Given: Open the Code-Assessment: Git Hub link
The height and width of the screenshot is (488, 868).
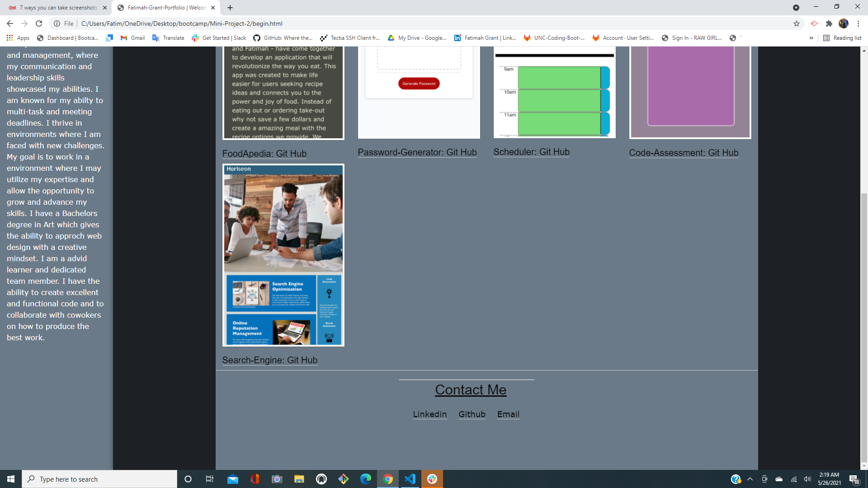Looking at the screenshot, I should pyautogui.click(x=684, y=153).
